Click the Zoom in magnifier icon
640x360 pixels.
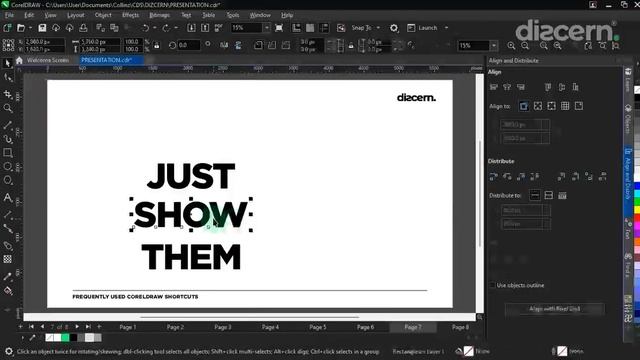coord(511,46)
